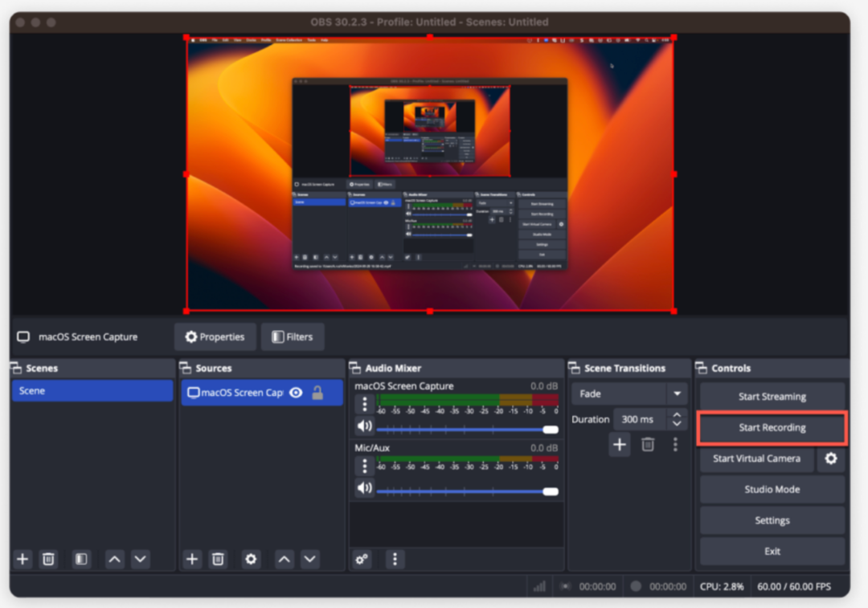Remove the selected scene with the trash icon
The image size is (868, 608).
tap(49, 559)
